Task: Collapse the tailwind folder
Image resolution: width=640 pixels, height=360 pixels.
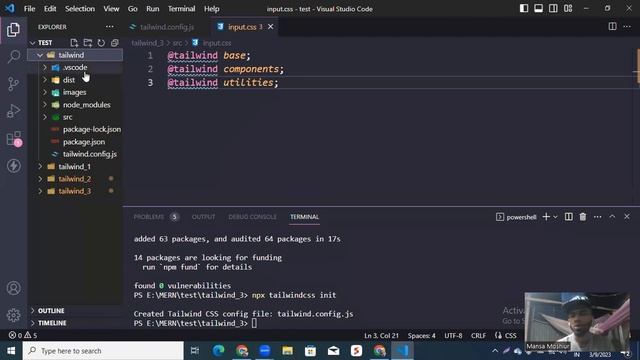Action: (x=75, y=55)
